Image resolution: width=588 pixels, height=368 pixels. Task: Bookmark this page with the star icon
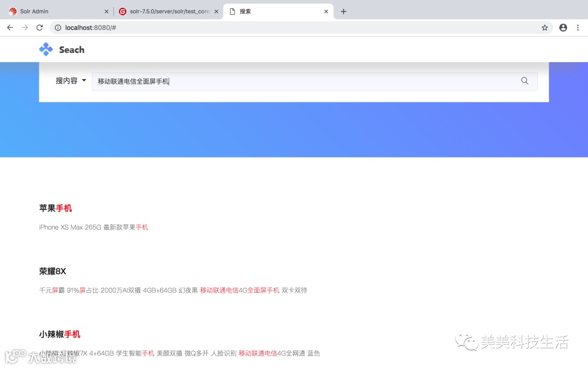click(544, 27)
